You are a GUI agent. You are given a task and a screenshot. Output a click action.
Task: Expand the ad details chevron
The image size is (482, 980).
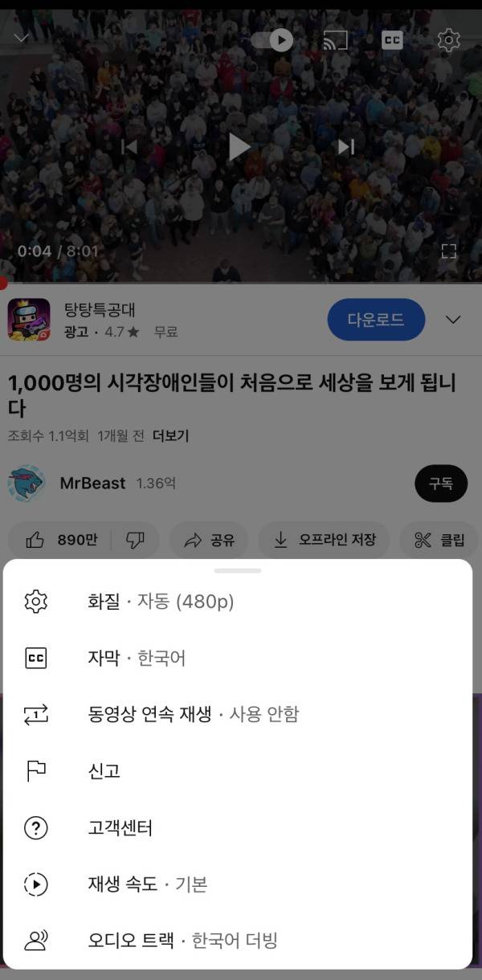click(453, 320)
